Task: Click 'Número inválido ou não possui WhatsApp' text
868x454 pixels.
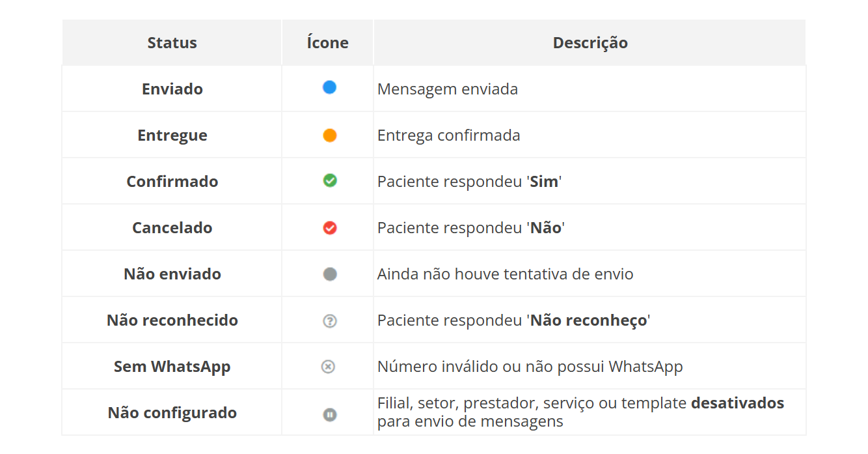Action: click(530, 367)
